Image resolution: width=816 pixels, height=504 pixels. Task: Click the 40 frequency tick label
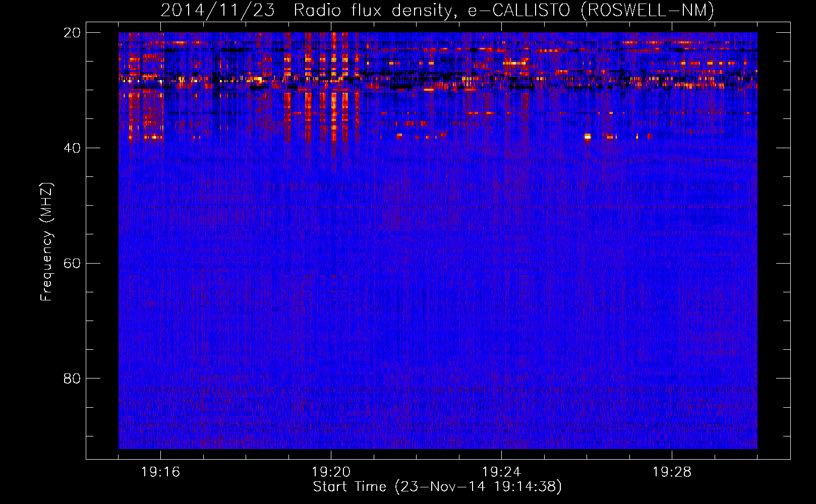72,148
